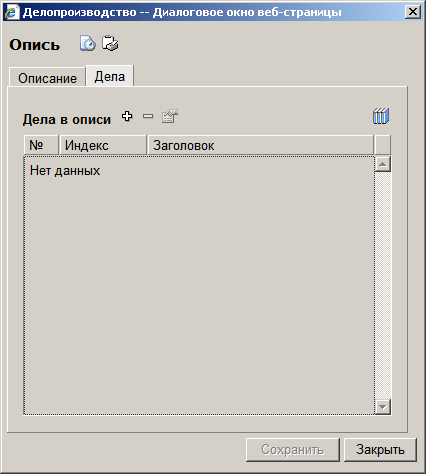The image size is (426, 474).
Task: Close the dialog with the title bar X
Action: click(x=413, y=12)
